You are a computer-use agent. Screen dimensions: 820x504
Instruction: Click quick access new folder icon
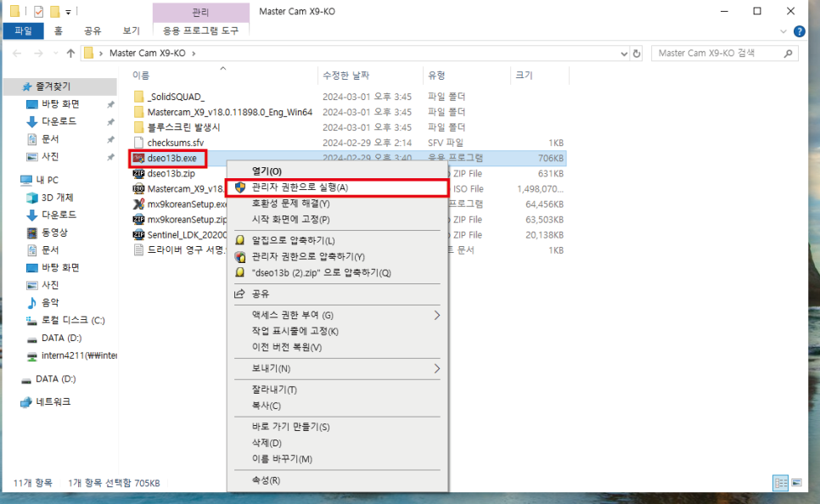54,11
